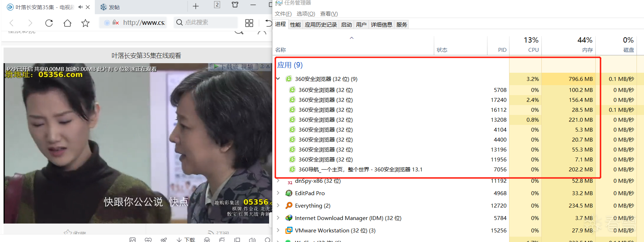Click 下载 in the browser status bar
The width and height of the screenshot is (644, 242).
coord(186,240)
